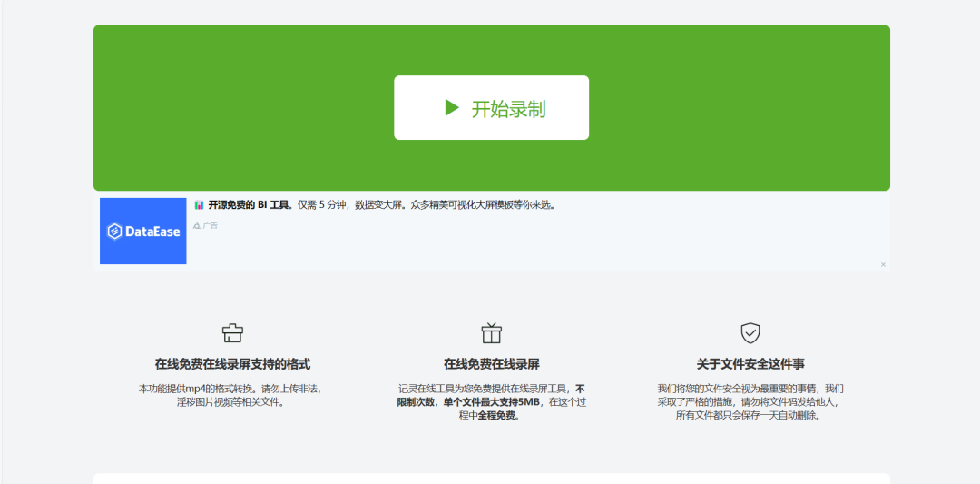This screenshot has width=980, height=484.
Task: Select the heading 在线免费在线录屏支持的格式
Action: (x=232, y=364)
